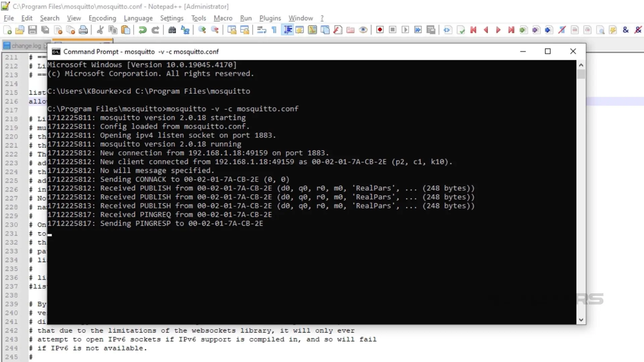Open the Function List icon
644x362 pixels.
click(338, 30)
